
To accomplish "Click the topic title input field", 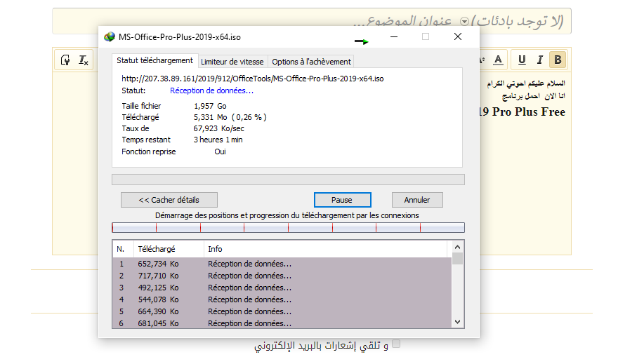I will pyautogui.click(x=312, y=21).
